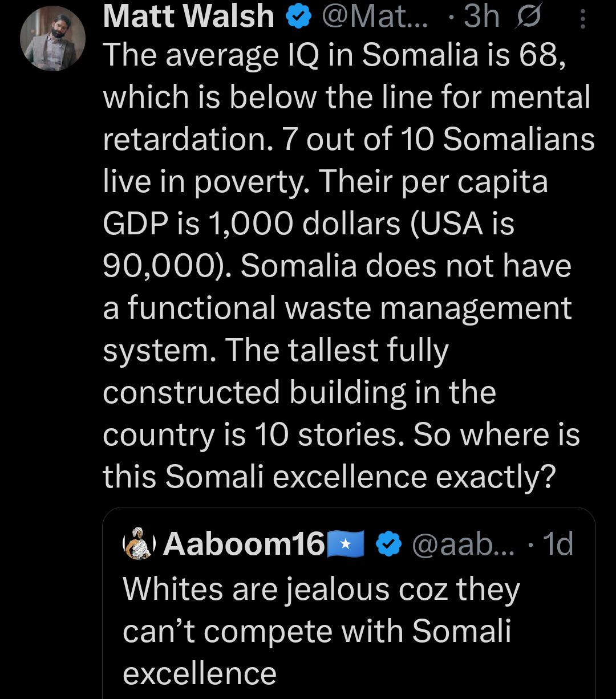Tap the text "this Somali excellence exactly?"

point(329,477)
